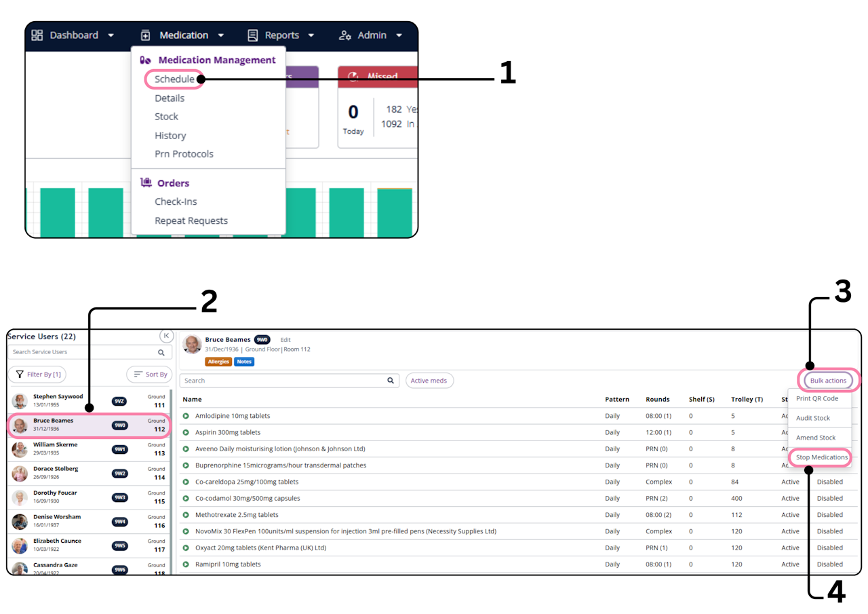Click Edit link beside Bruce Beames

285,340
